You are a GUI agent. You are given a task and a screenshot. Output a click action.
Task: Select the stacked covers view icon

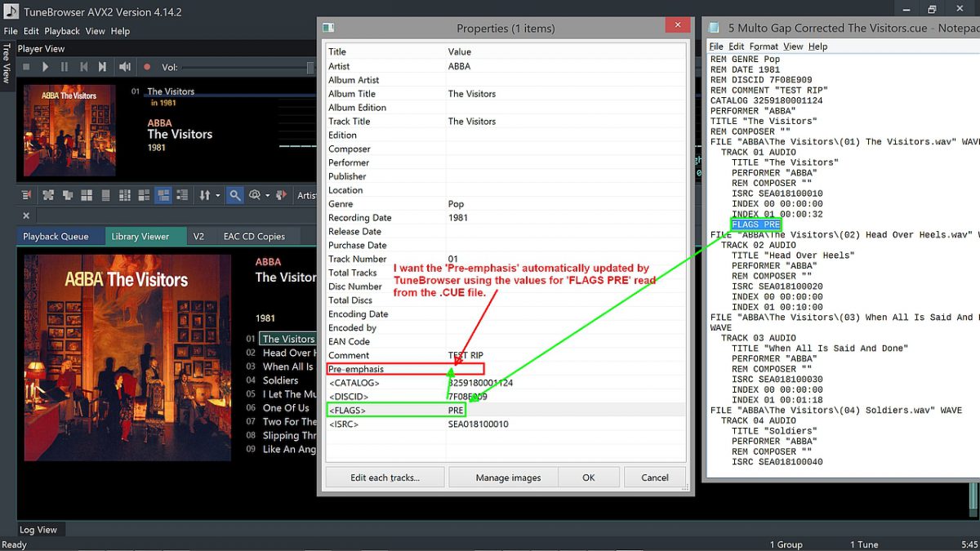(67, 195)
